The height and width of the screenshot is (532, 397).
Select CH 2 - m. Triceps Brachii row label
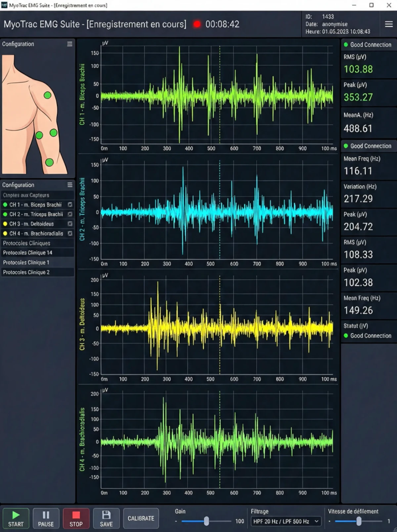tap(36, 214)
